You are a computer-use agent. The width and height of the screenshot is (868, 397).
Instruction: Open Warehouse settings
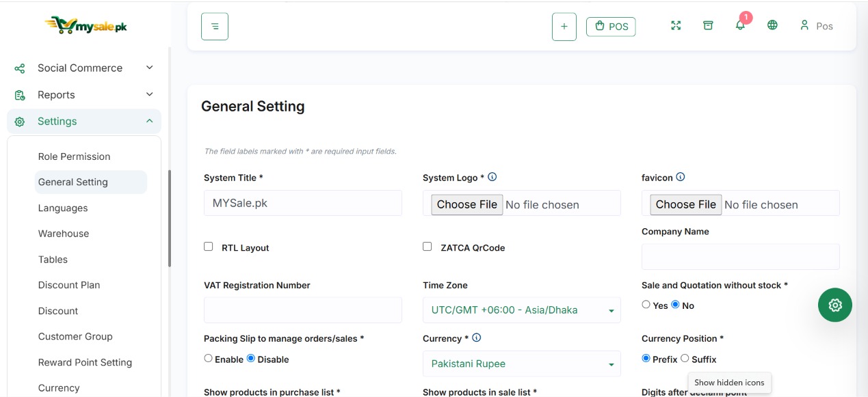(x=64, y=234)
